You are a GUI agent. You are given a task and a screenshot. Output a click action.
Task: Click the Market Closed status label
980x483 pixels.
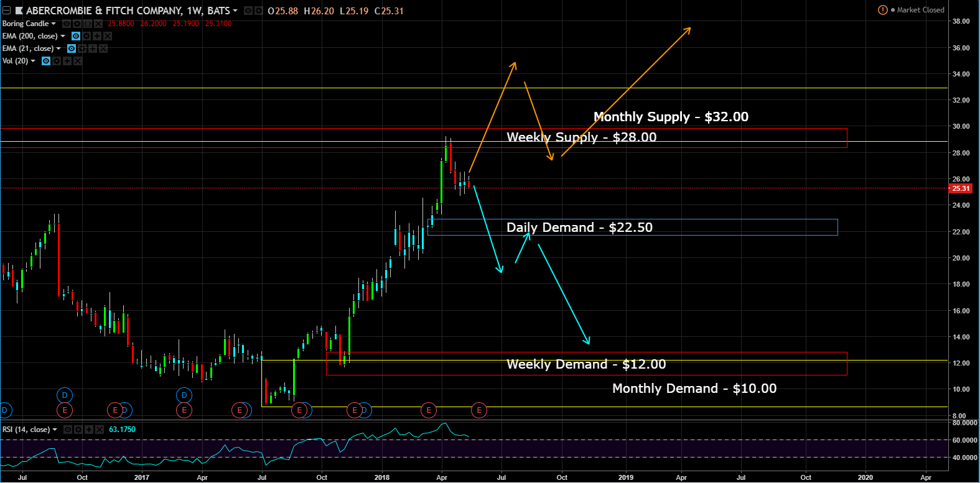pos(920,10)
